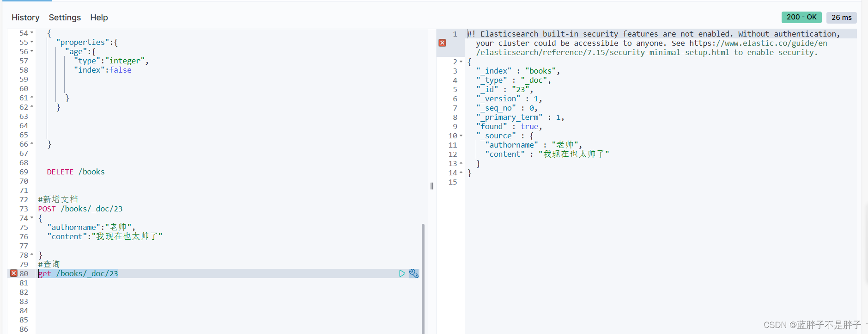Collapse the age block at line 56

32,51
